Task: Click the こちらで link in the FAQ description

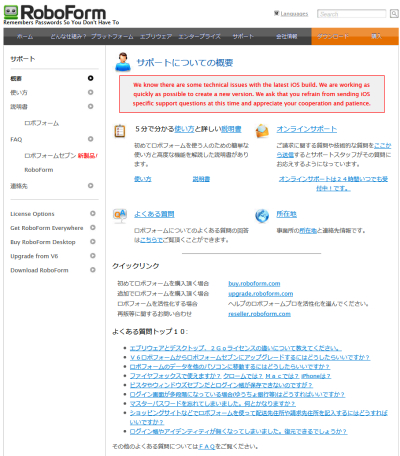Action: click(x=152, y=240)
